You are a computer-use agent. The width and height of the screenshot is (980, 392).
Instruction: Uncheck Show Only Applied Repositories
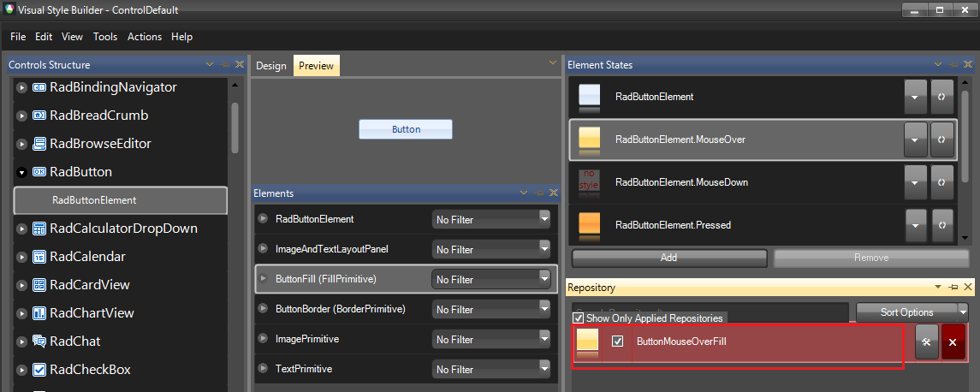click(578, 318)
